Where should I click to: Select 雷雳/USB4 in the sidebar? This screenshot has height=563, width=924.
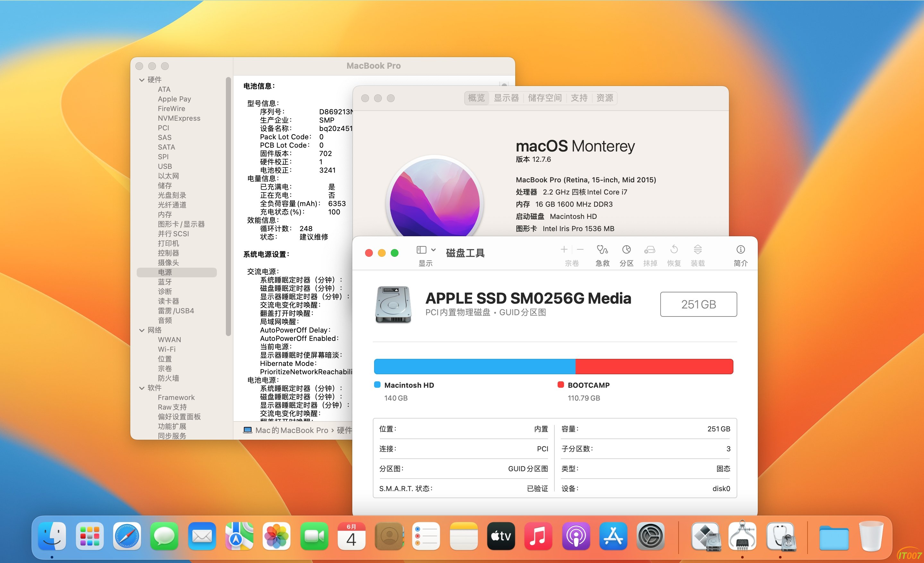click(x=176, y=311)
